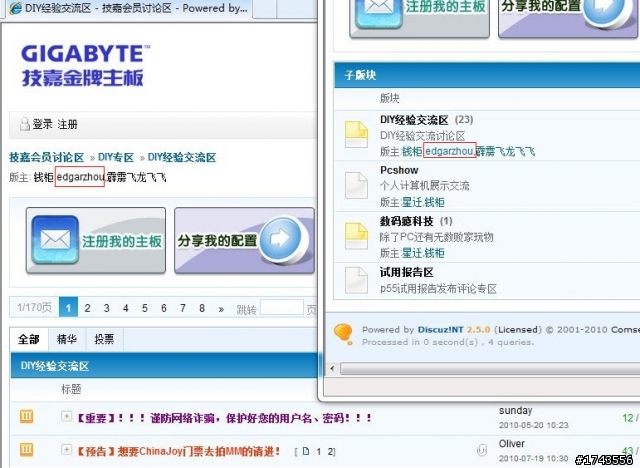Open DIY经验交流区 breadcrumb link
The height and width of the screenshot is (468, 640).
tap(182, 157)
